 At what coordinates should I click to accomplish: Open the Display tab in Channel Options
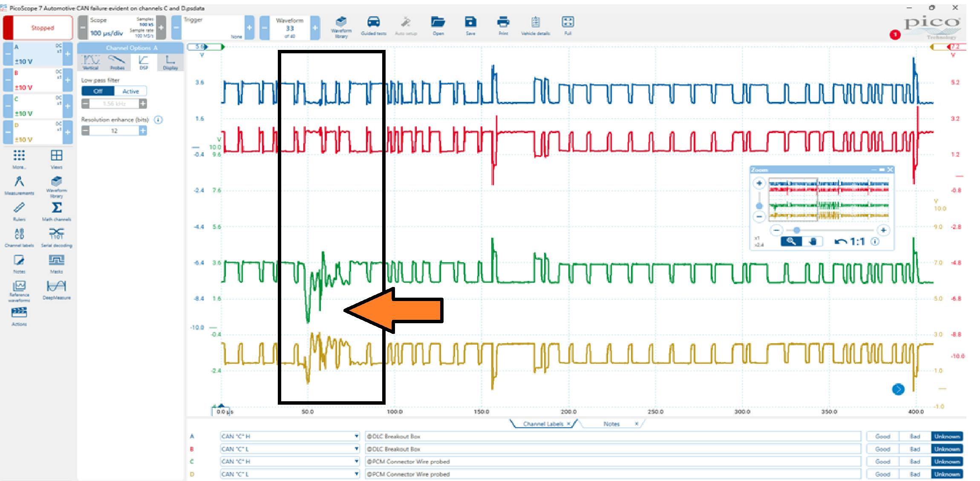(x=169, y=62)
